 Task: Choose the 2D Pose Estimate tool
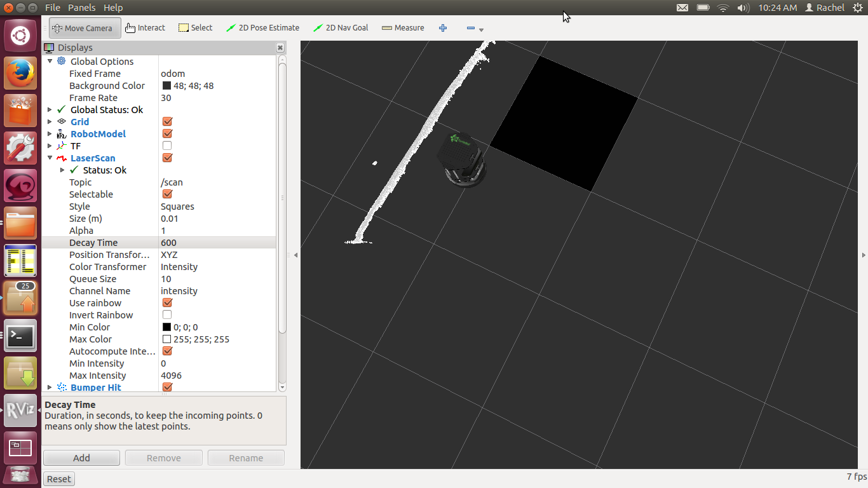click(262, 28)
